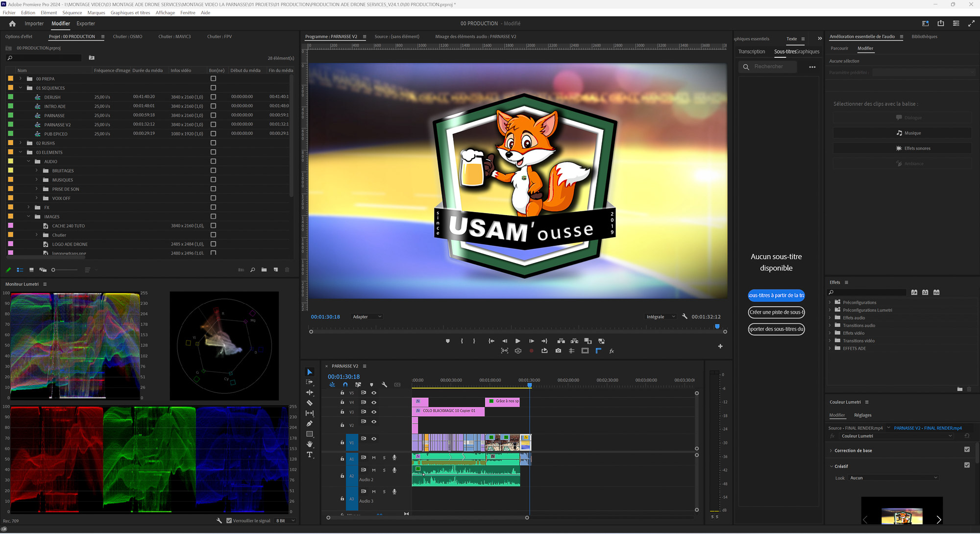980x534 pixels.
Task: Open the Bibliothèques tab
Action: (924, 37)
